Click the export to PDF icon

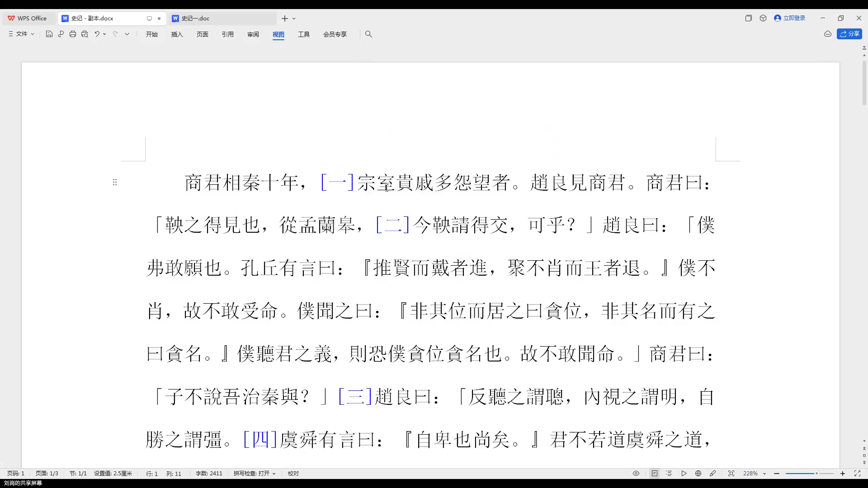[61, 34]
